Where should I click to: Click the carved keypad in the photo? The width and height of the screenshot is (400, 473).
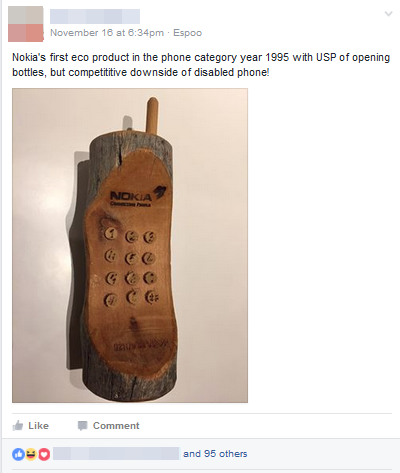coord(130,266)
